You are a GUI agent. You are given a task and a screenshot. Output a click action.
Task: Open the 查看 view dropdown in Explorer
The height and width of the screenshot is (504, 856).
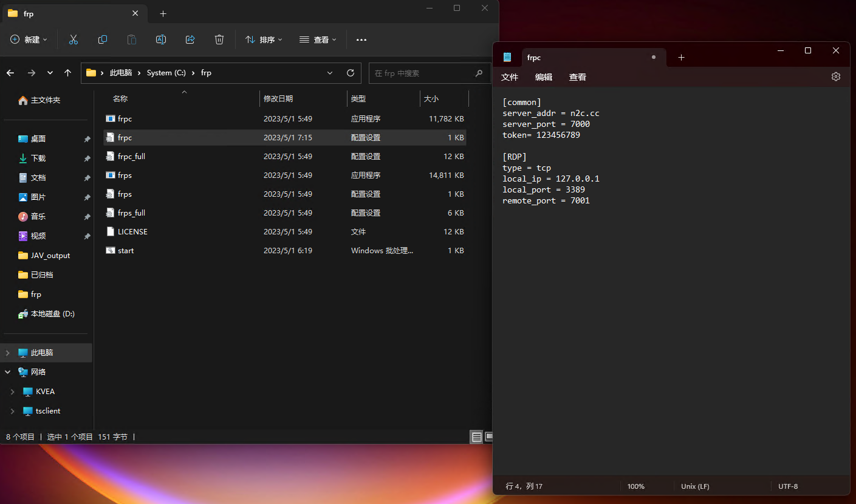tap(318, 39)
